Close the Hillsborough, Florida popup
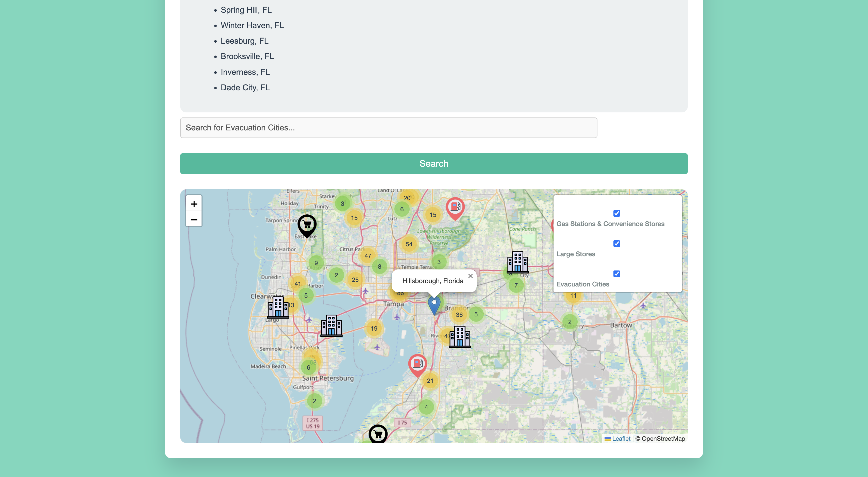 [470, 276]
